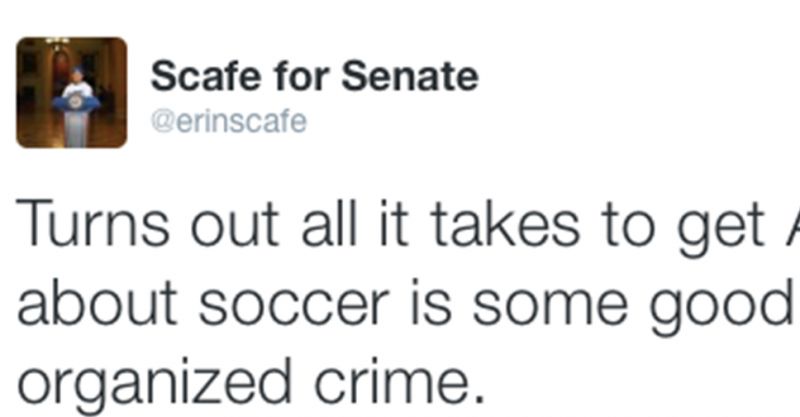Open the Scafe for Senate profile picture
The width and height of the screenshot is (800, 417).
(72, 92)
